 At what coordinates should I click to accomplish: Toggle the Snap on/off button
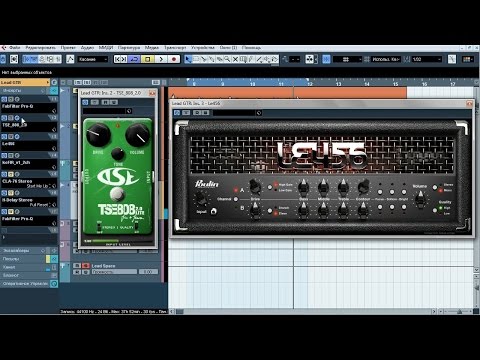coord(326,59)
